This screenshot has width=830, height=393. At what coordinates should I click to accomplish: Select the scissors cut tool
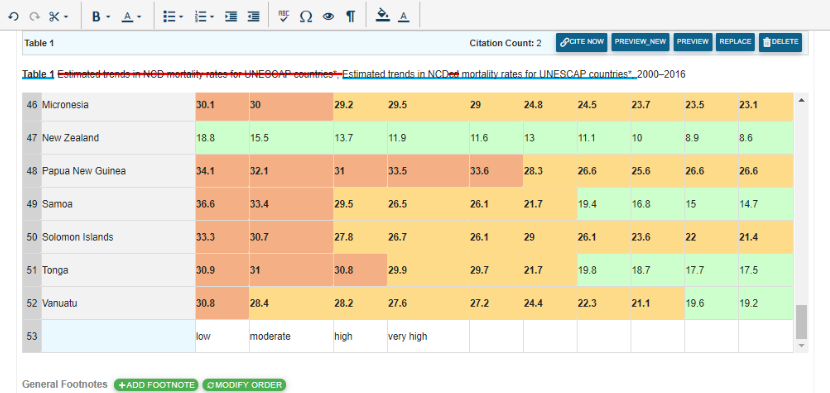tap(55, 17)
